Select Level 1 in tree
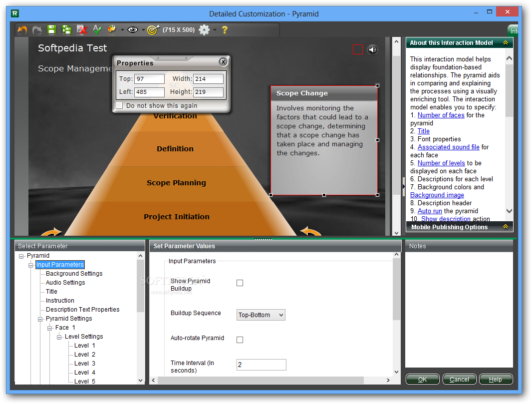Screen dimensions: 532x404 (x=84, y=346)
